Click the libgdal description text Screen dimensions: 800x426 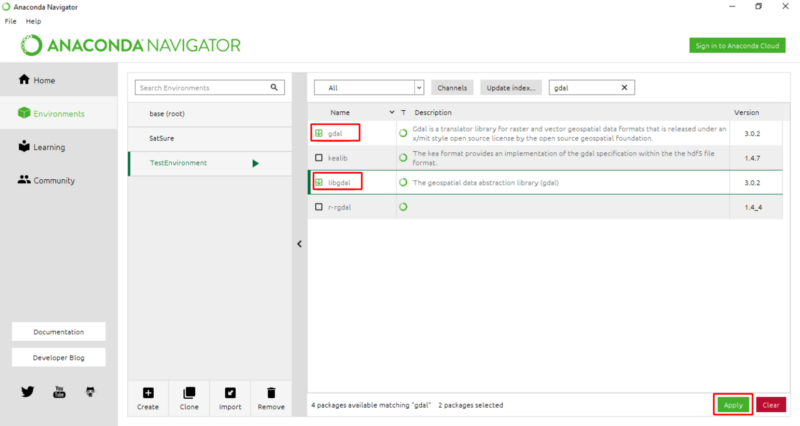485,182
